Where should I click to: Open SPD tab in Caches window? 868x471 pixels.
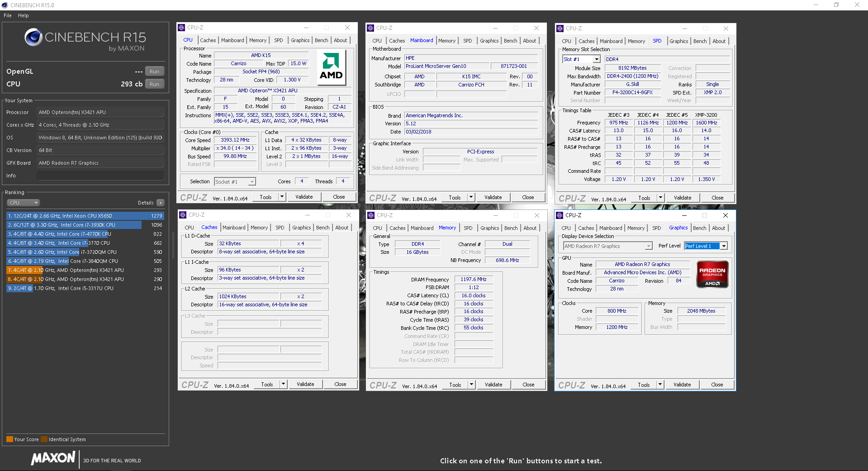[x=280, y=228]
